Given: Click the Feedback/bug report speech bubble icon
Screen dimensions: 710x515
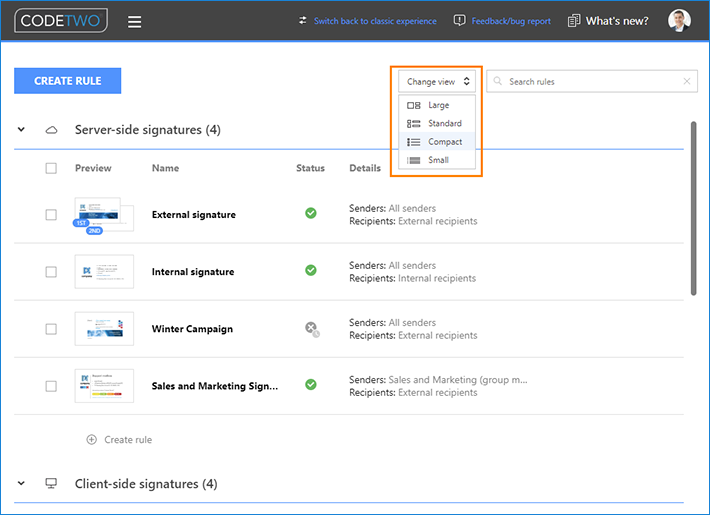Looking at the screenshot, I should pyautogui.click(x=459, y=21).
